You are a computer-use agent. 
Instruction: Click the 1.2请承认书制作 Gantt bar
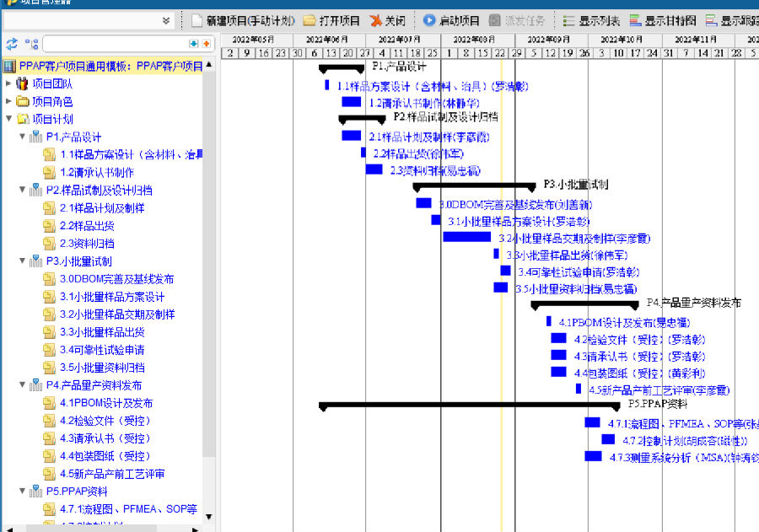coord(352,102)
